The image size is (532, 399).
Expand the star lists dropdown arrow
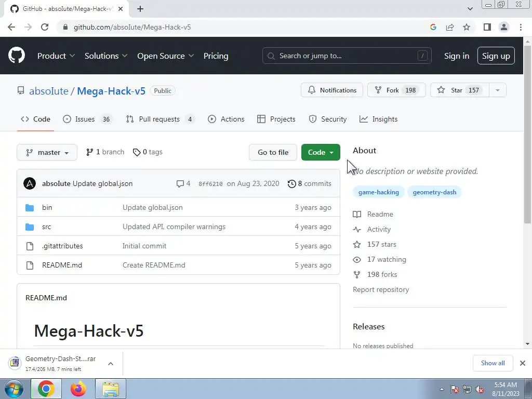coord(498,90)
